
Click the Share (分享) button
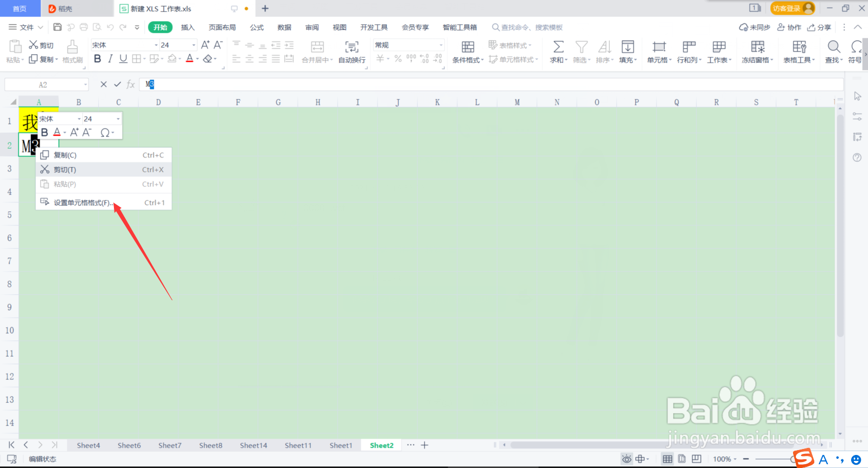click(x=819, y=27)
